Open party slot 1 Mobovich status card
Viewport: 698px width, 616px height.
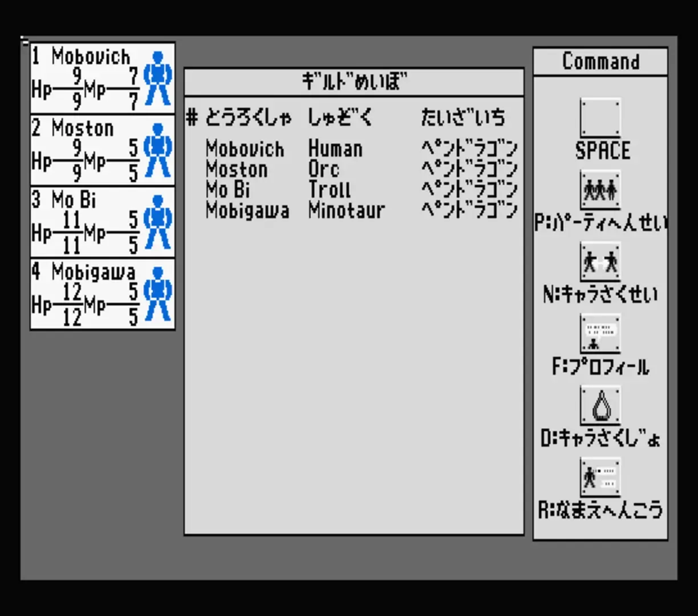(x=86, y=79)
